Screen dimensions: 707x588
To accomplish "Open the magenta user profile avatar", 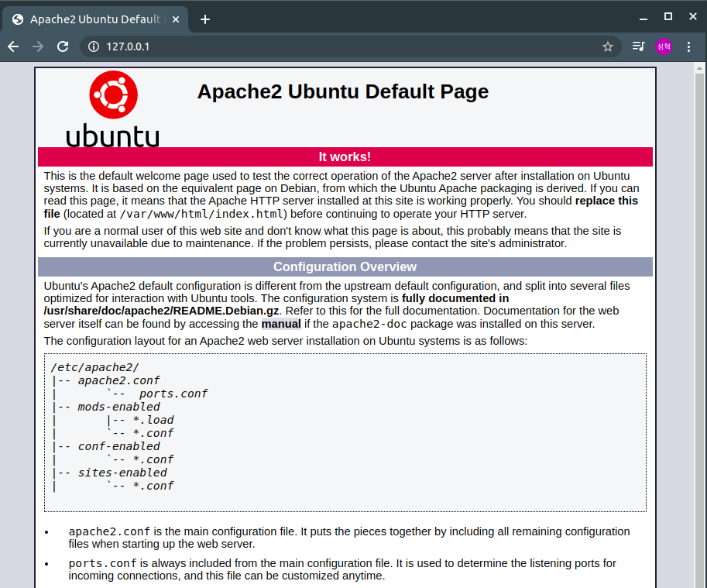I will click(x=664, y=46).
